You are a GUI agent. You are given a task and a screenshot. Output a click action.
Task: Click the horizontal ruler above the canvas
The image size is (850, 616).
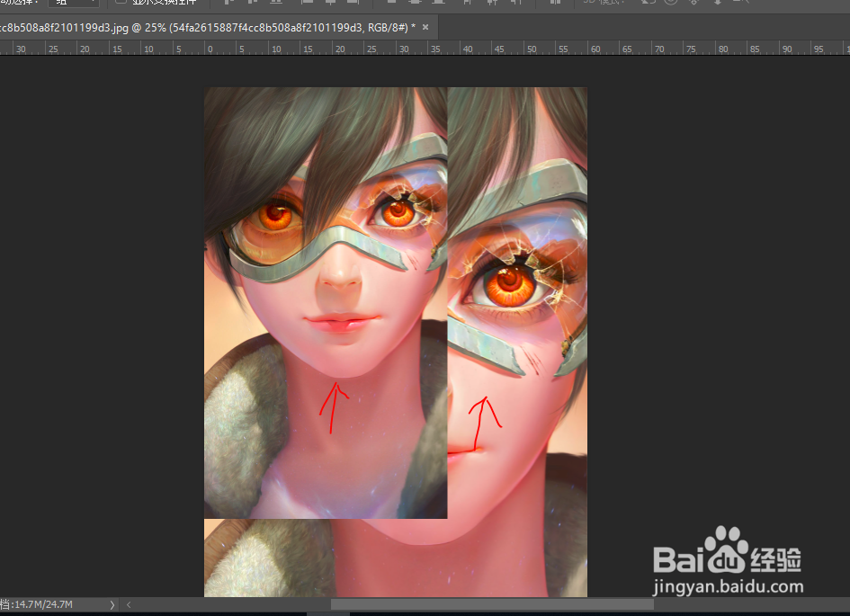(425, 49)
